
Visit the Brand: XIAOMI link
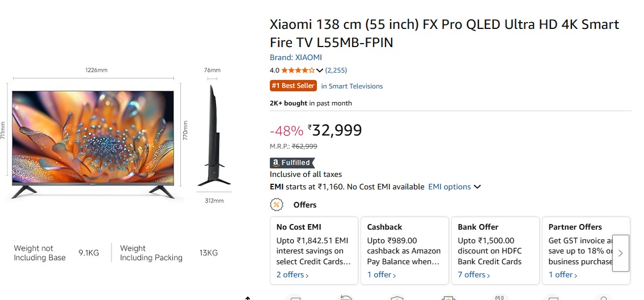coord(296,57)
